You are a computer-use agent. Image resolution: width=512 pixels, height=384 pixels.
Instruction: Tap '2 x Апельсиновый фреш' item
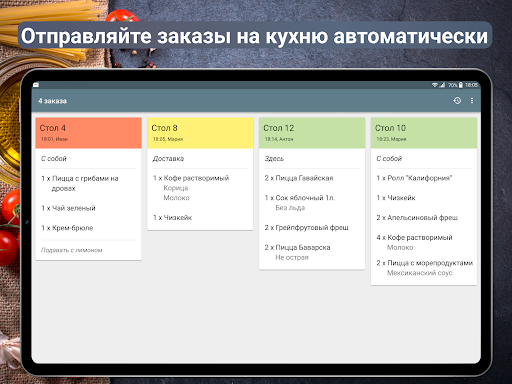417,218
